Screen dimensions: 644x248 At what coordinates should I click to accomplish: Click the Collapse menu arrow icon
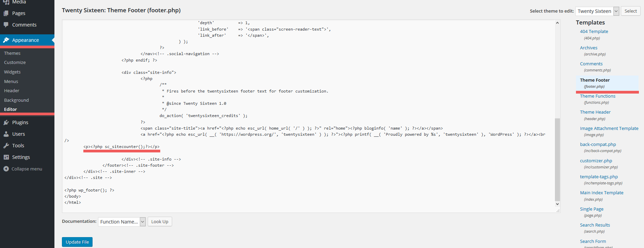click(x=6, y=169)
